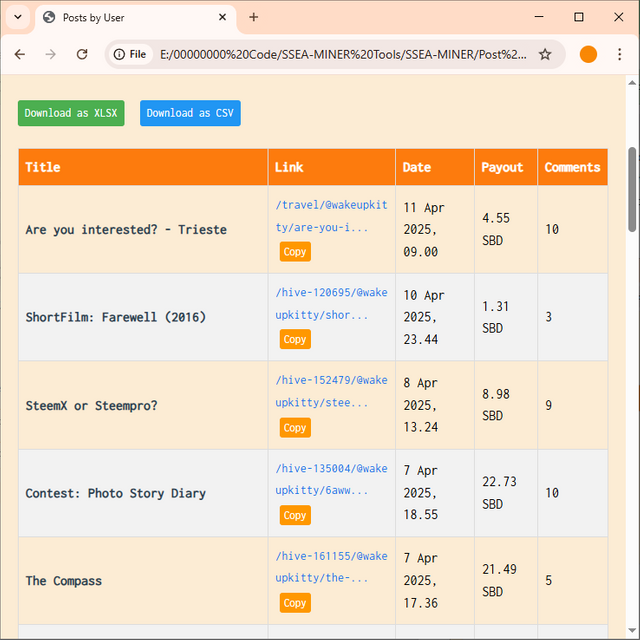Click the date 7 Apr 2025, 17.36
The width and height of the screenshot is (640, 640).
click(420, 581)
